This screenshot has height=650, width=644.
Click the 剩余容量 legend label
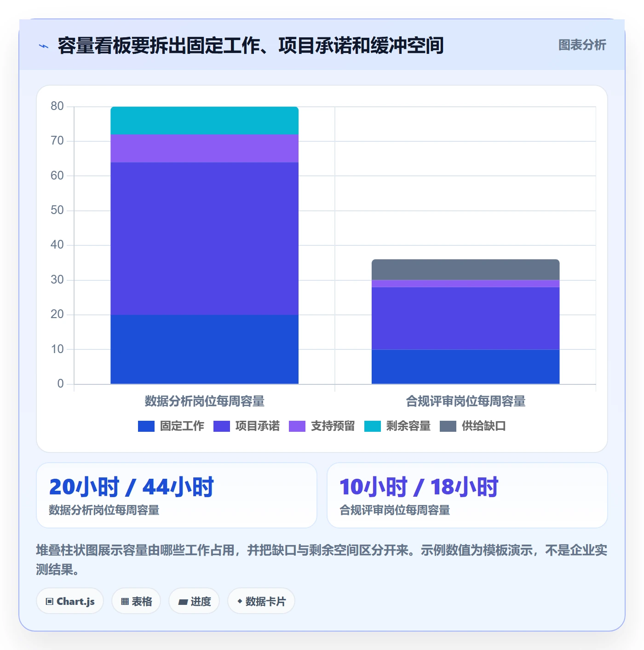pos(408,426)
